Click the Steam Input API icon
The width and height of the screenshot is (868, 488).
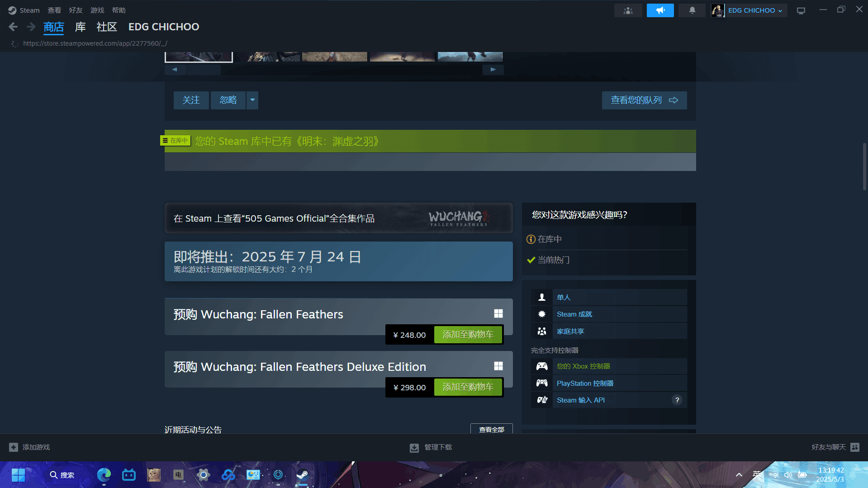point(541,400)
